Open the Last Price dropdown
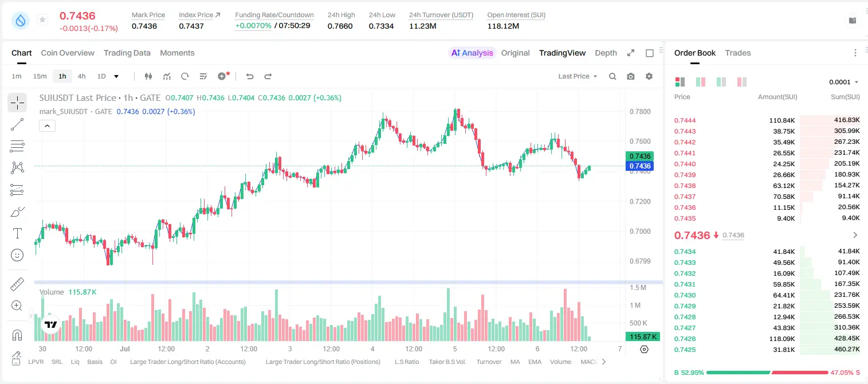This screenshot has width=868, height=384. [x=578, y=76]
